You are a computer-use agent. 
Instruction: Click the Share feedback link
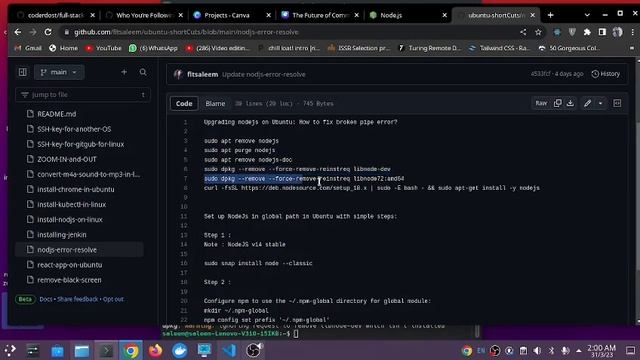coord(78,299)
